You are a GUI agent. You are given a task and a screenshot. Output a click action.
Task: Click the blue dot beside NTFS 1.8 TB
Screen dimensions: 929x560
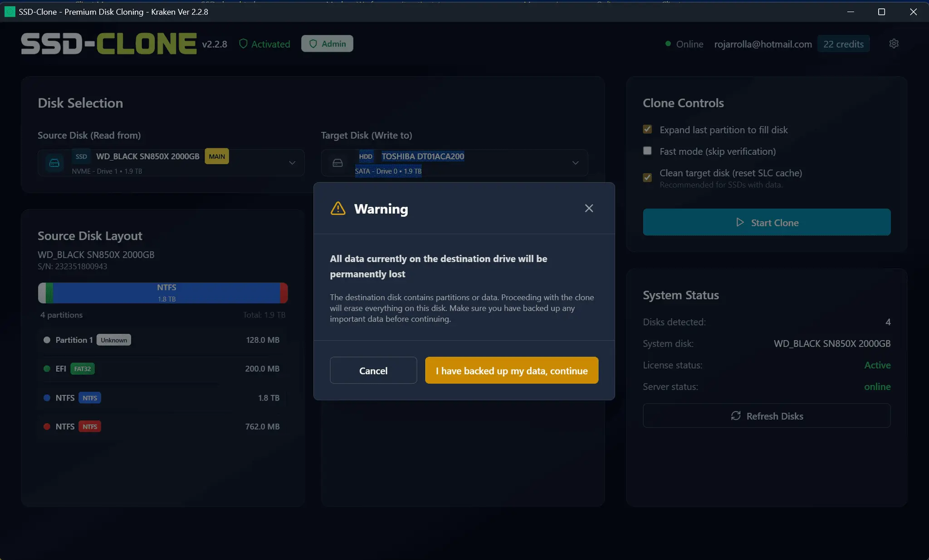47,398
